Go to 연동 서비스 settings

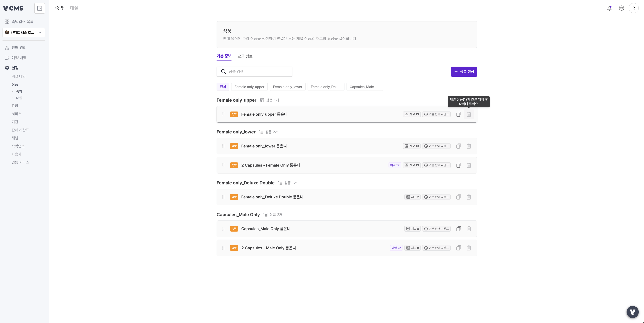pyautogui.click(x=20, y=162)
